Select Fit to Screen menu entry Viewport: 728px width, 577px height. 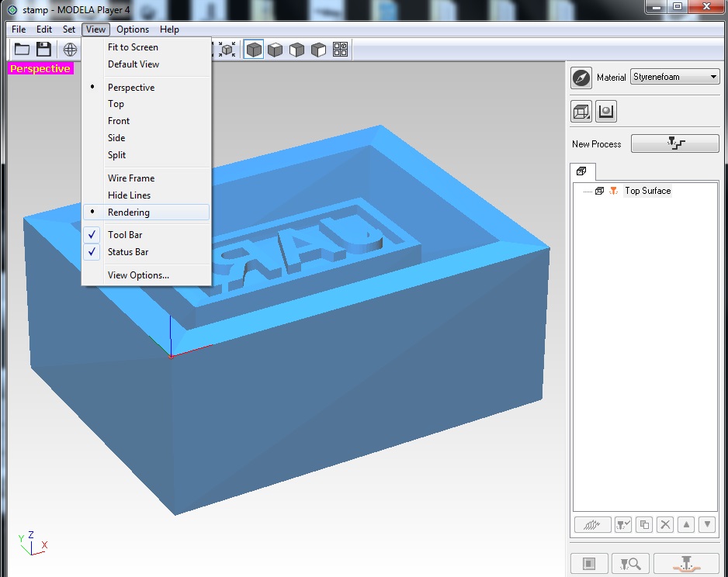point(146,47)
